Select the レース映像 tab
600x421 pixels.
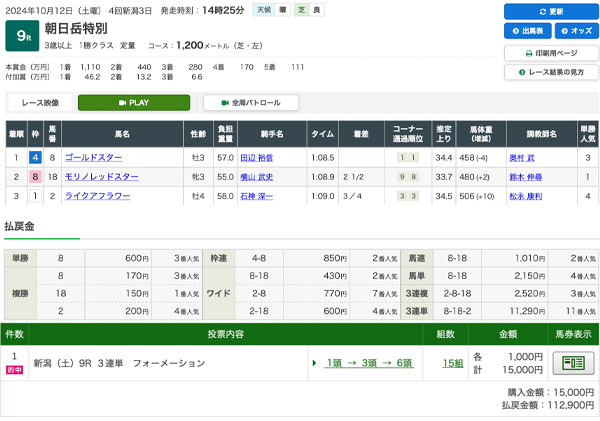(40, 103)
